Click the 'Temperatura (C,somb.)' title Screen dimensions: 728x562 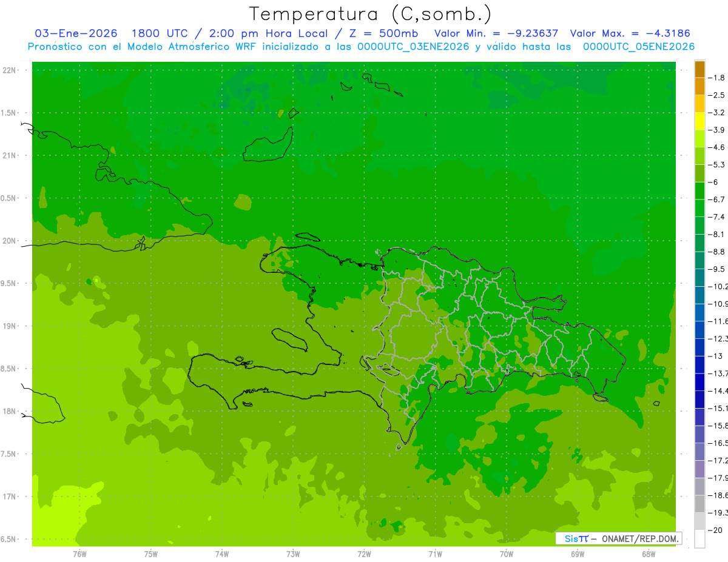[370, 14]
